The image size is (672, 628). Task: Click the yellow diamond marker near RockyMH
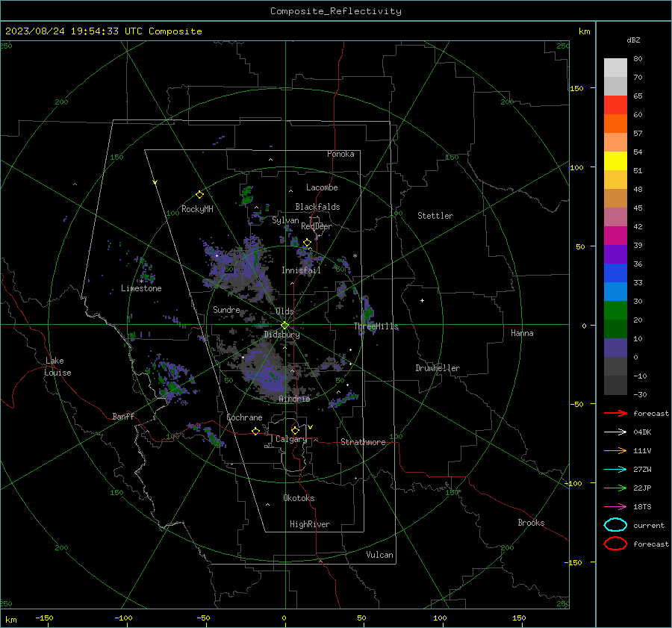pyautogui.click(x=199, y=195)
